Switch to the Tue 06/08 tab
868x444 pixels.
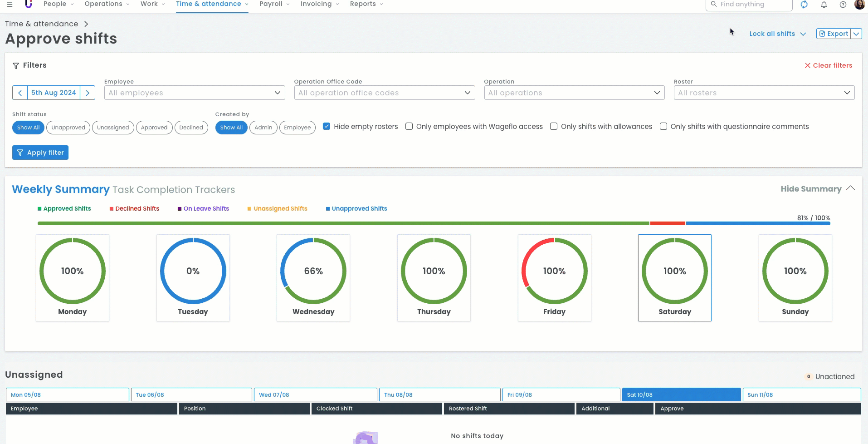point(191,395)
